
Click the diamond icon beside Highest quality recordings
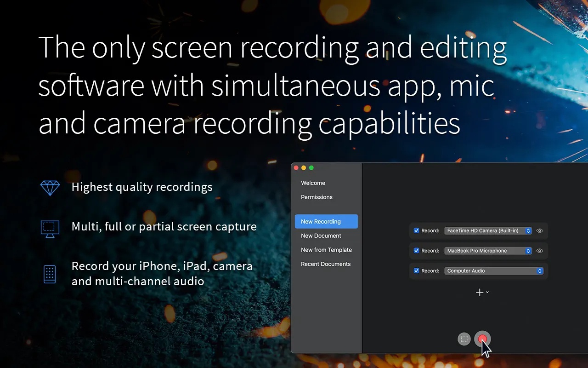pos(50,188)
